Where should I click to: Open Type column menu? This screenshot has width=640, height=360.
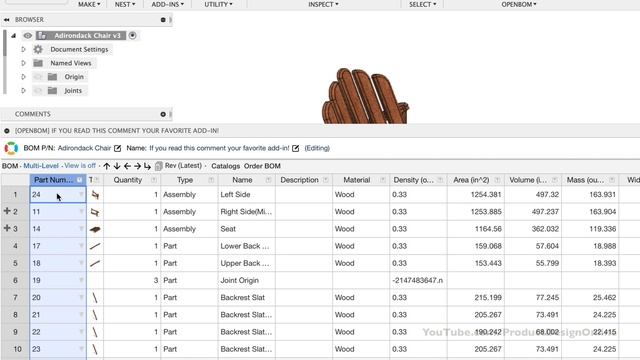pyautogui.click(x=211, y=180)
